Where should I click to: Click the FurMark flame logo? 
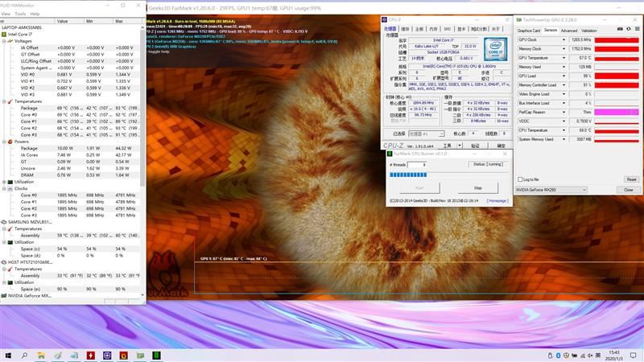tap(165, 274)
